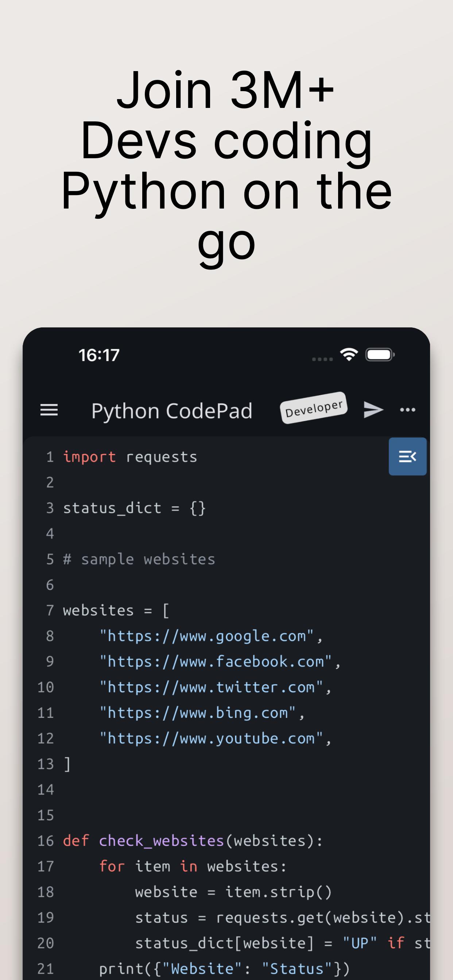Tap the run code send icon
This screenshot has height=980, width=453.
(x=373, y=410)
